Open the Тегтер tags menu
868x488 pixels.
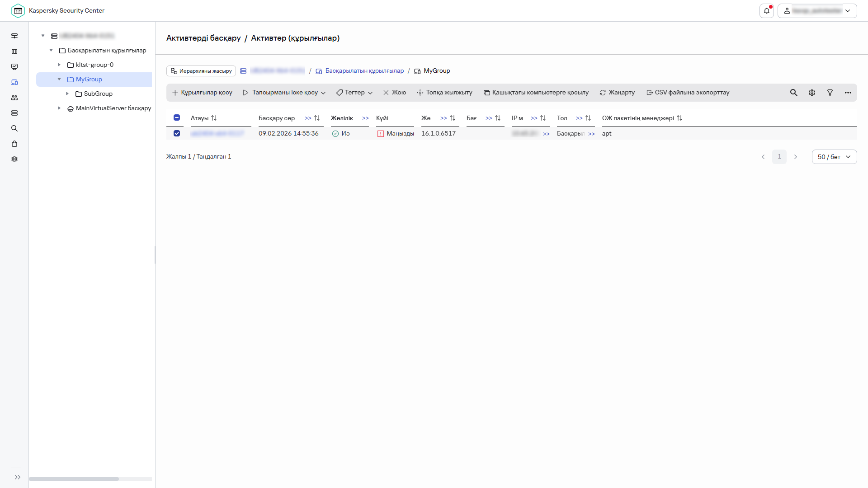pos(354,93)
